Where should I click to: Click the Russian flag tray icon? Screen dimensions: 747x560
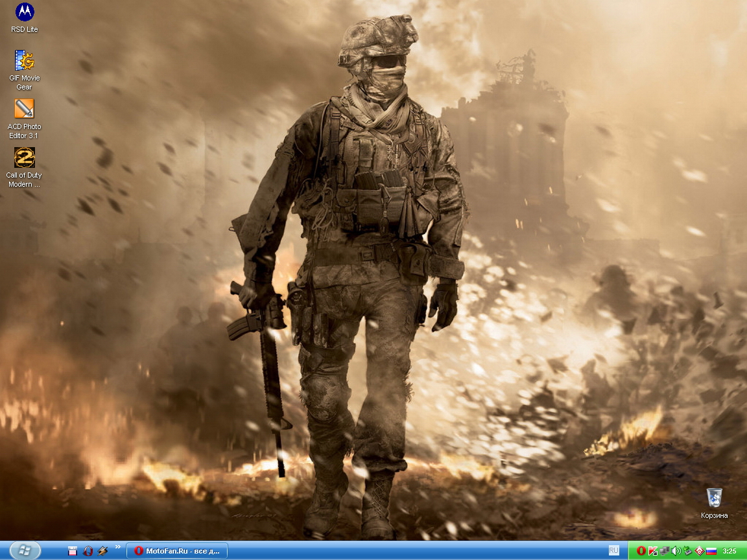(711, 551)
